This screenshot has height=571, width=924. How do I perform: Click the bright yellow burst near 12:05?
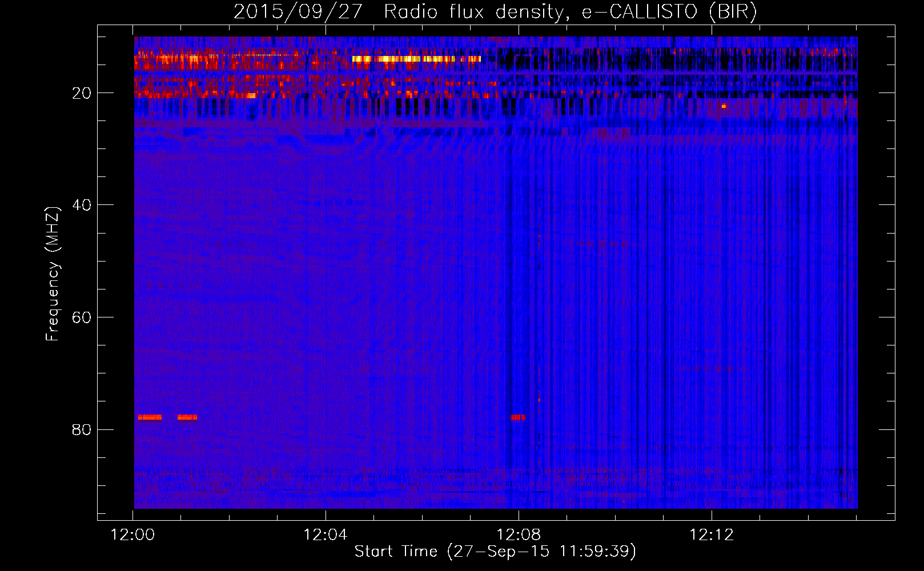point(416,59)
